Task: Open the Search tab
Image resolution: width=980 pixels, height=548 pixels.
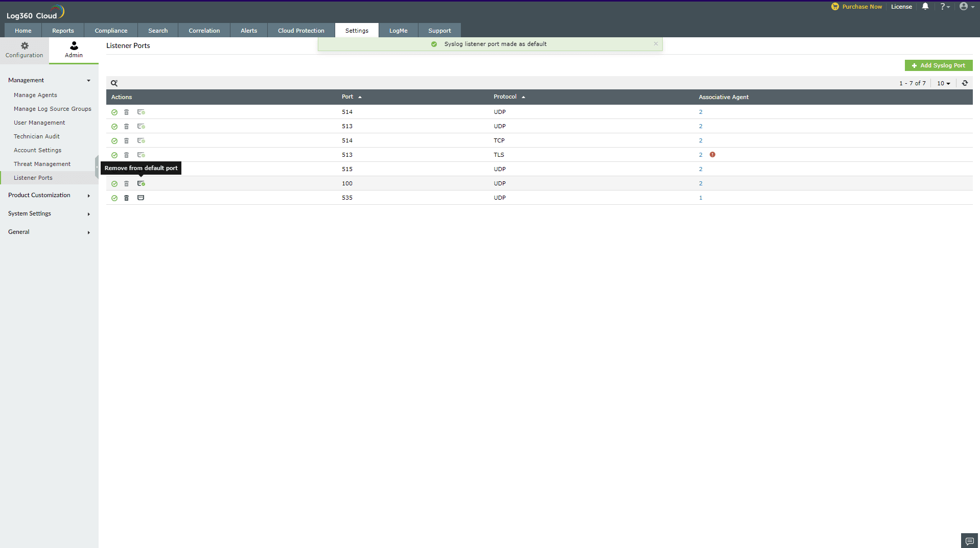Action: pyautogui.click(x=158, y=31)
